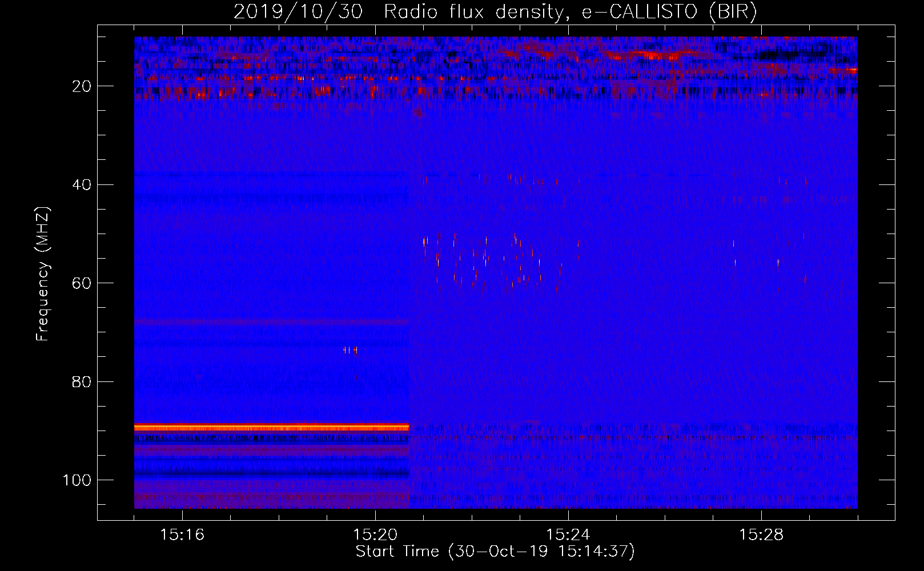The height and width of the screenshot is (571, 924).
Task: Click the 60 frequency tick label
Action: tap(82, 283)
